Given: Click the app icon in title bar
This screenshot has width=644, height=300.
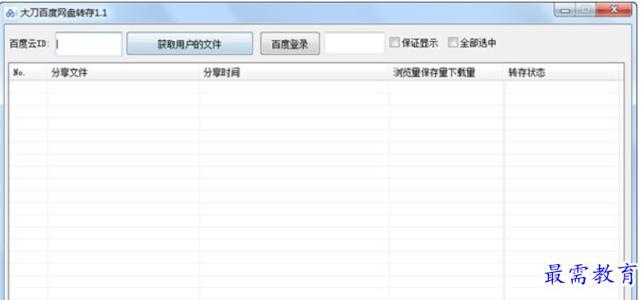Looking at the screenshot, I should click(10, 13).
